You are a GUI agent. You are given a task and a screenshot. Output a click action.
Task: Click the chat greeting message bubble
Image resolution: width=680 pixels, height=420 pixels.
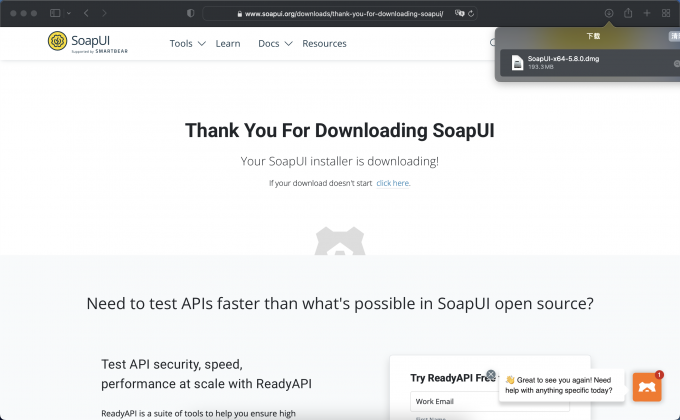[x=562, y=385]
